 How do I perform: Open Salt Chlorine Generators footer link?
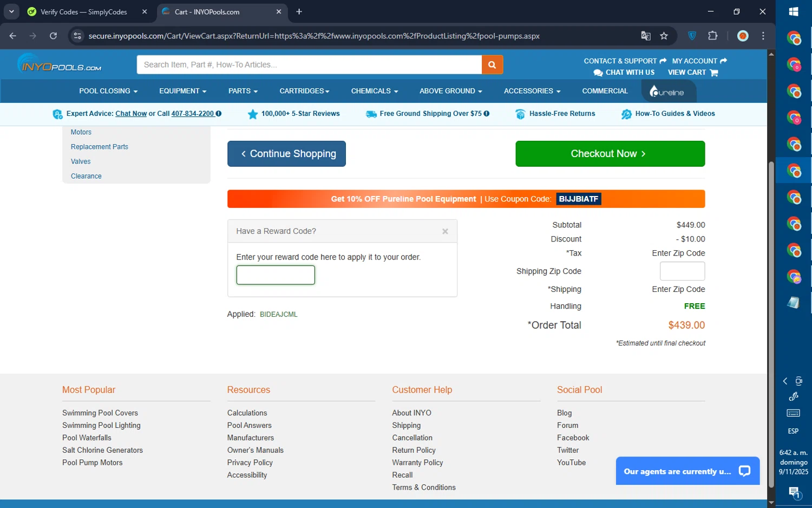[102, 450]
